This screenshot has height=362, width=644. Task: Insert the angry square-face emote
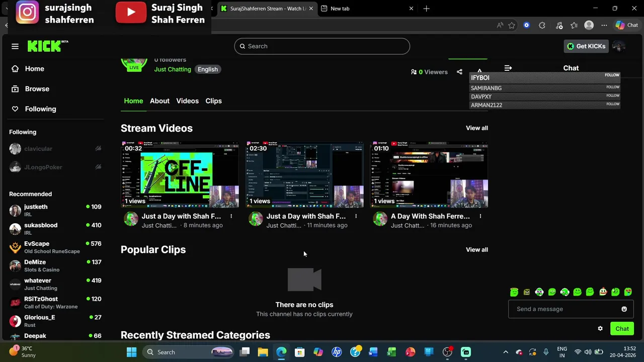point(527,292)
